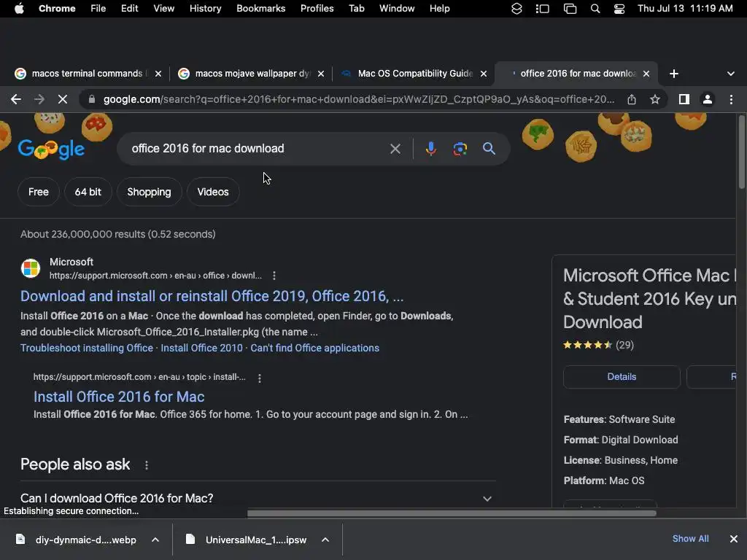Open the Bookmarks menu

tap(260, 9)
